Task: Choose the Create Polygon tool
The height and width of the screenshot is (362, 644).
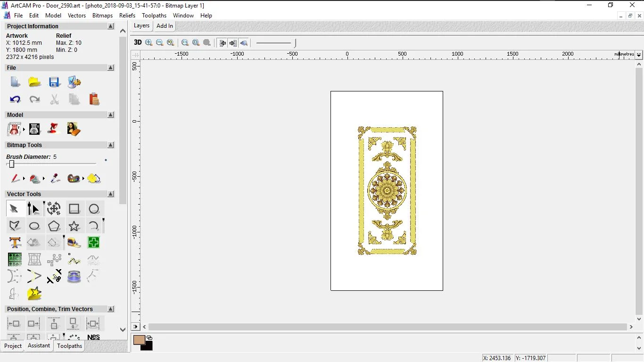Action: click(x=54, y=226)
